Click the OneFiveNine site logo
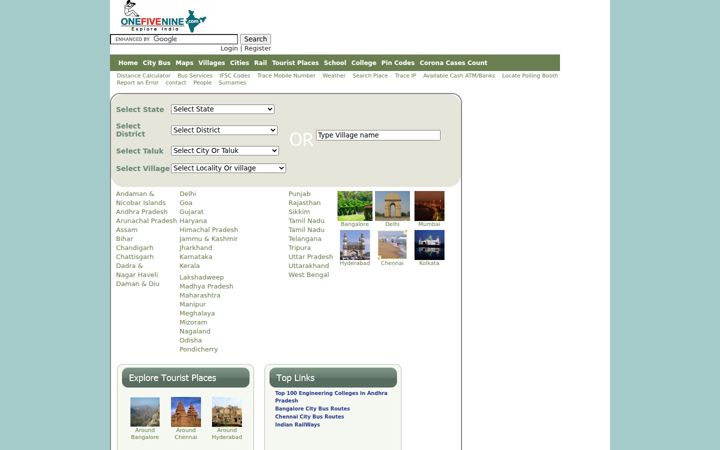Screen dimensions: 720x450 click(x=163, y=17)
